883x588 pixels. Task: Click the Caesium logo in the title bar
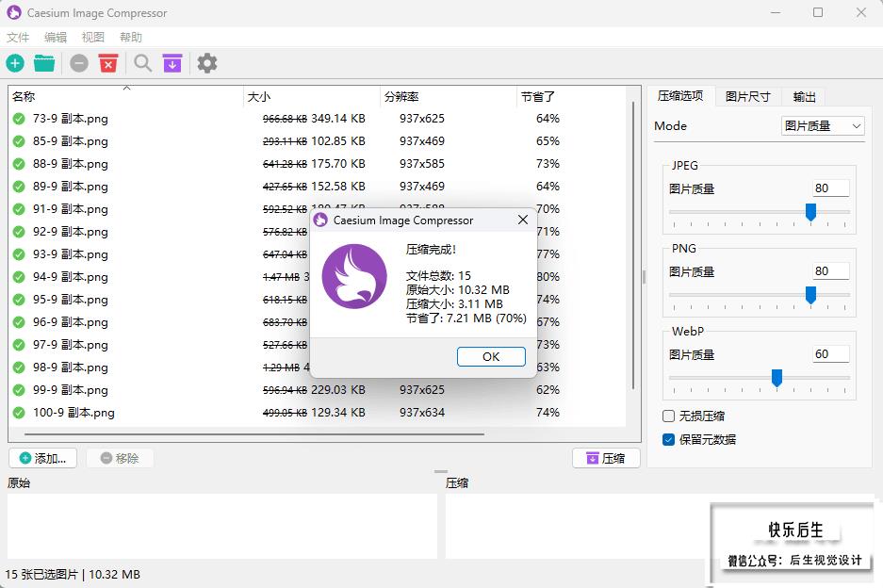[x=14, y=12]
